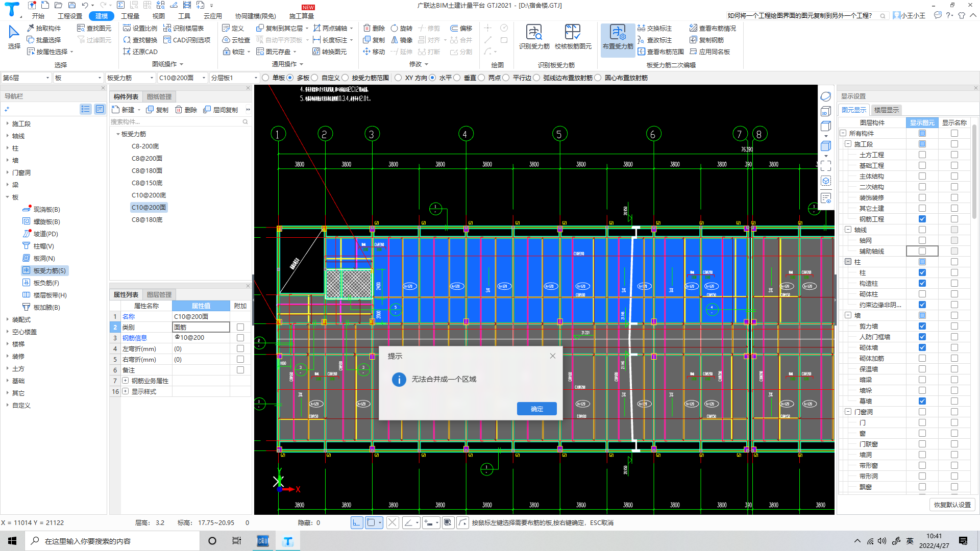Image resolution: width=980 pixels, height=551 pixels.
Task: Open 查找图元 tool
Action: pos(94,28)
